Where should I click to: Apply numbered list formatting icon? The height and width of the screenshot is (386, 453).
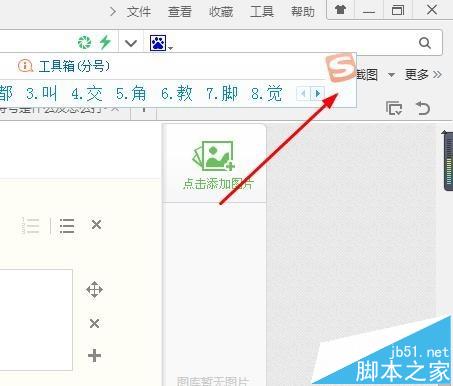[x=31, y=226]
